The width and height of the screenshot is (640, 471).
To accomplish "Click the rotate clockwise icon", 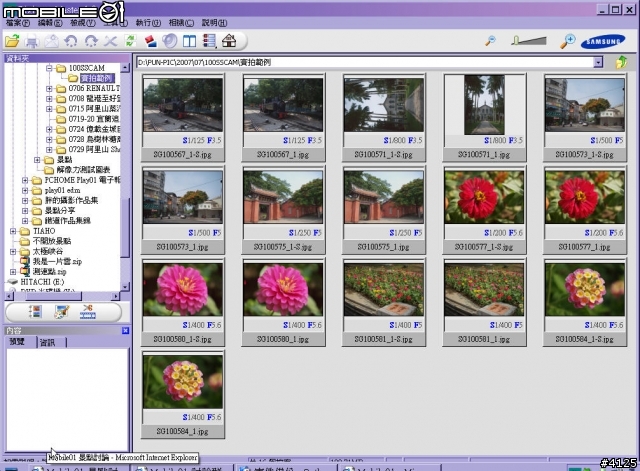I will (x=91, y=41).
